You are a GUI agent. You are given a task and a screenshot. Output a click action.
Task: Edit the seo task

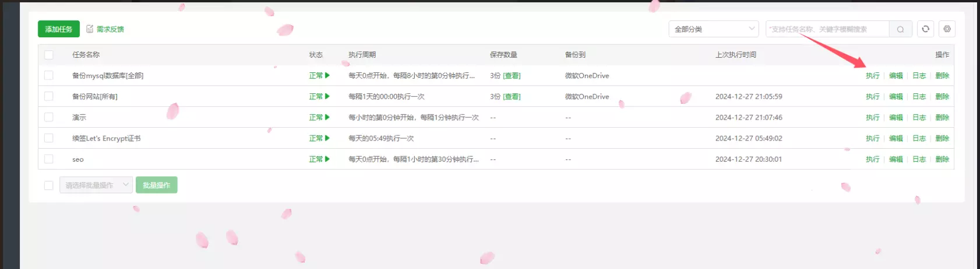896,159
